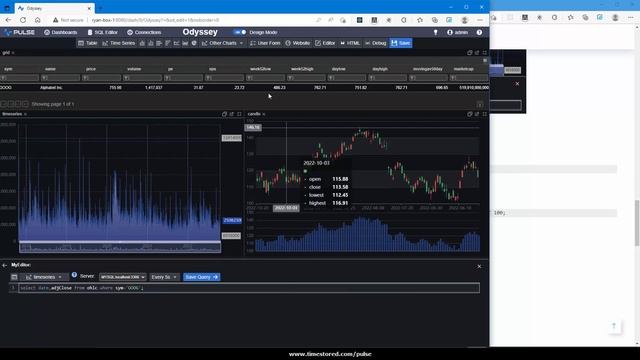Toggle the Design Mode switch
This screenshot has height=360, width=640.
(x=240, y=32)
